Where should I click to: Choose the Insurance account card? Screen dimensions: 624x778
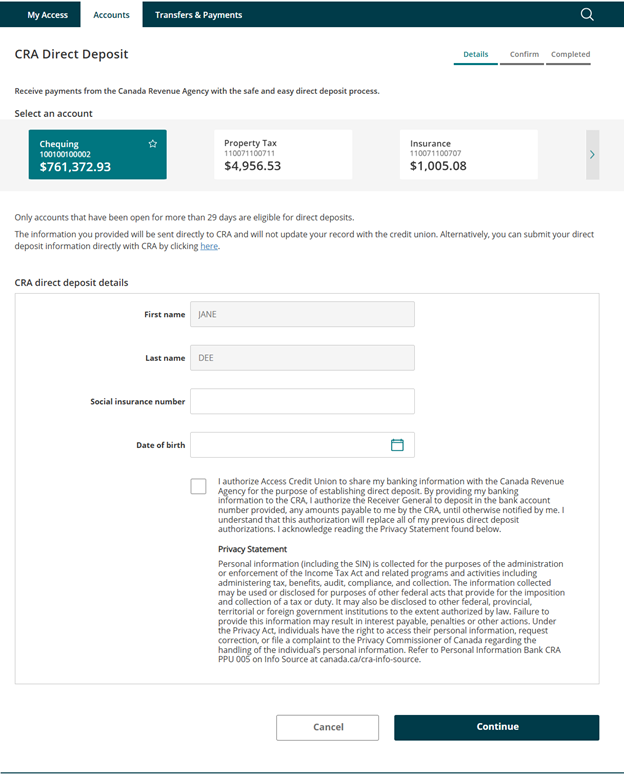point(468,155)
